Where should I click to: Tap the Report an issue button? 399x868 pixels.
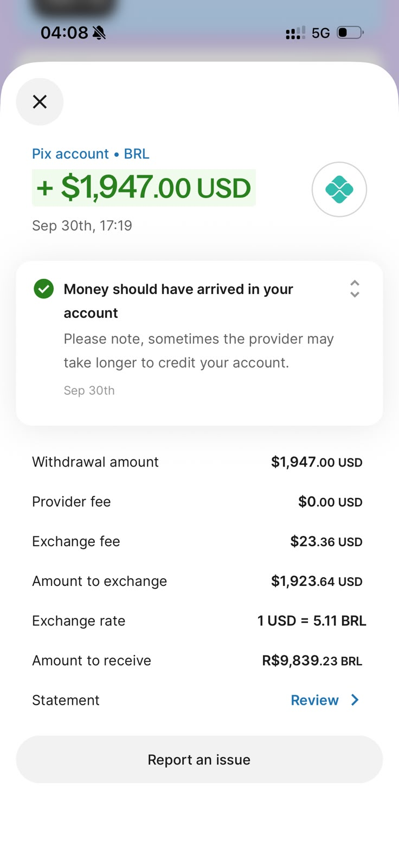[x=200, y=759]
